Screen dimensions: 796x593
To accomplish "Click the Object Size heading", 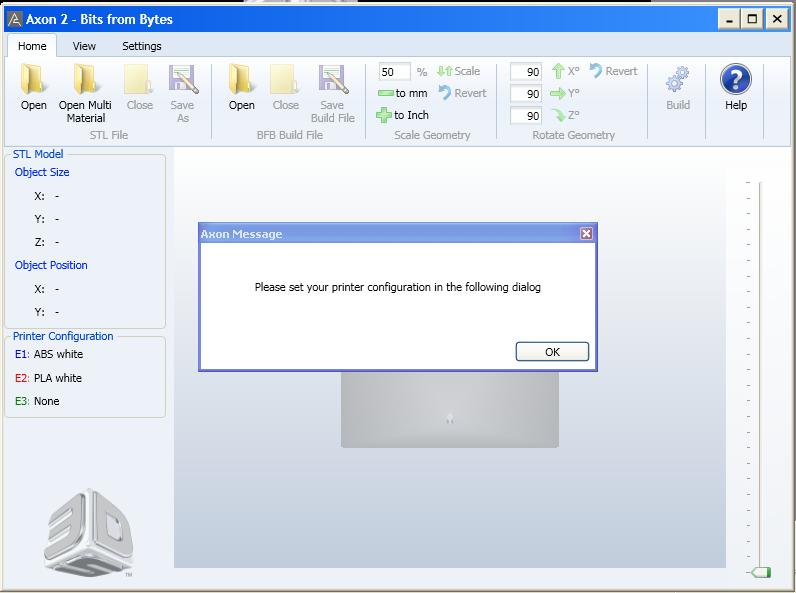I will pyautogui.click(x=42, y=172).
